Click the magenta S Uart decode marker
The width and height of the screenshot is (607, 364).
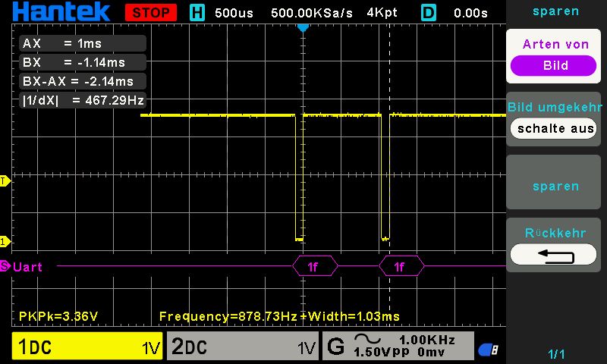5,266
